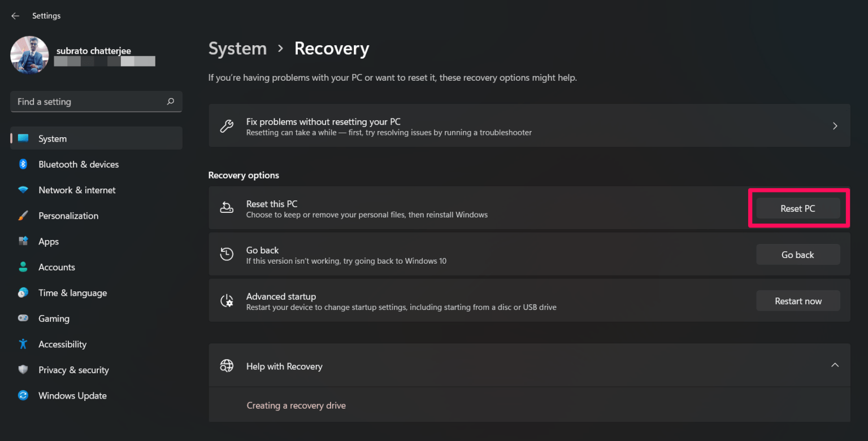
Task: Click the search magnifier in Find a setting
Action: [170, 102]
